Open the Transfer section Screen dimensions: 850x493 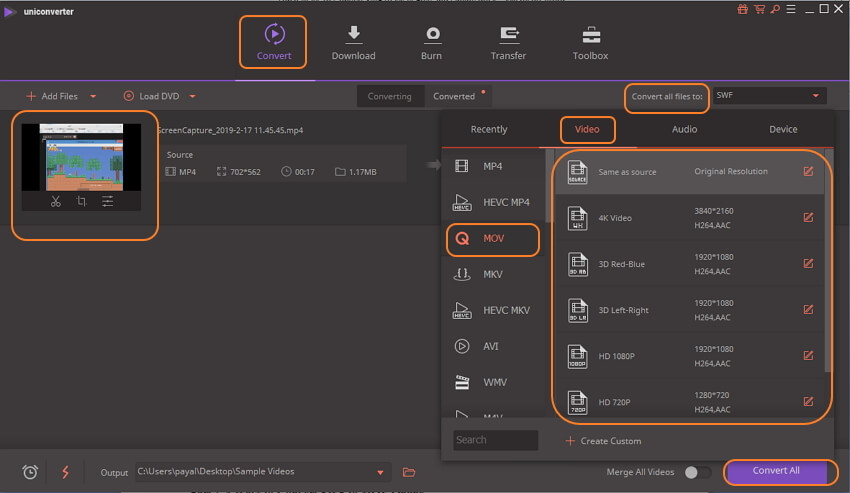508,42
